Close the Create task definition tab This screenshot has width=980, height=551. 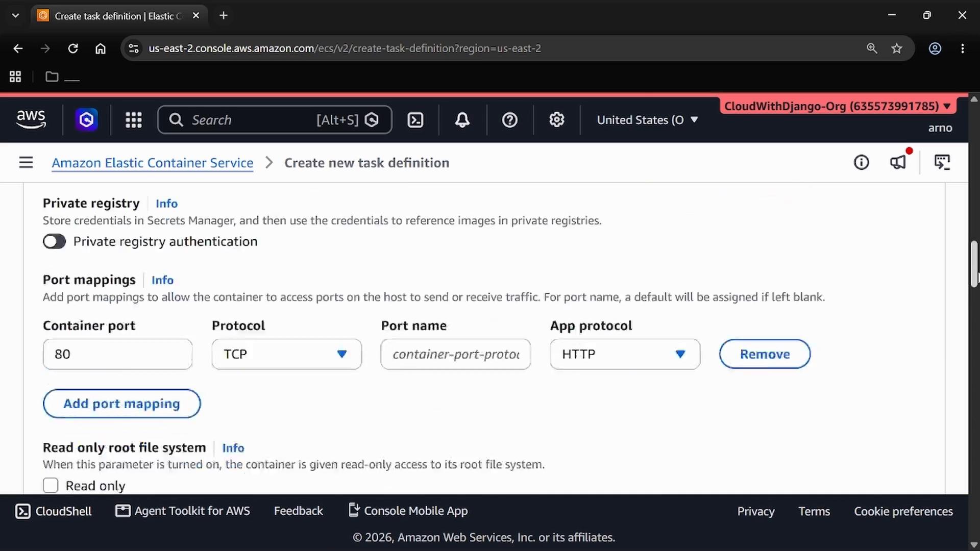[196, 16]
